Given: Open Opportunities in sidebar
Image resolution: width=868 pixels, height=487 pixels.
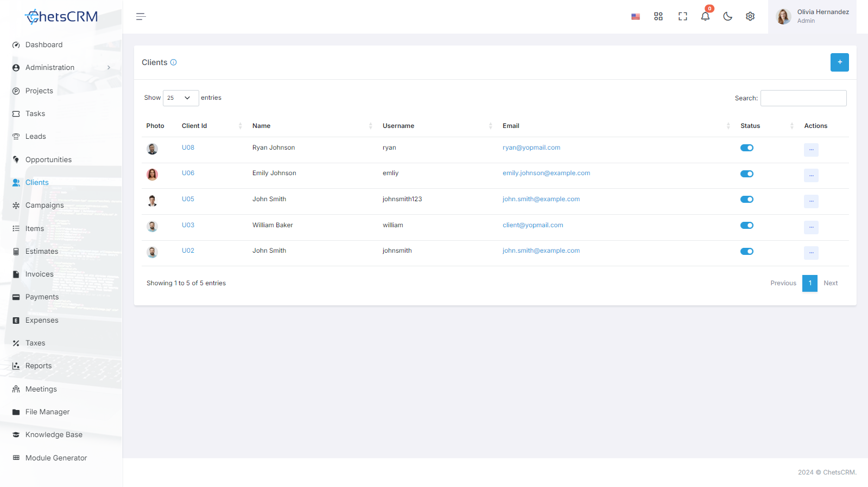Looking at the screenshot, I should (48, 160).
